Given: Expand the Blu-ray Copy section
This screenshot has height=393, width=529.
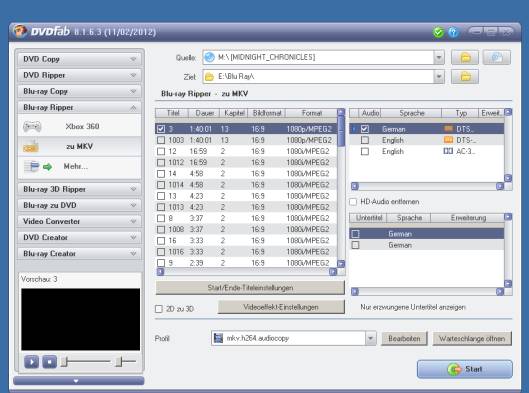Looking at the screenshot, I should point(79,91).
